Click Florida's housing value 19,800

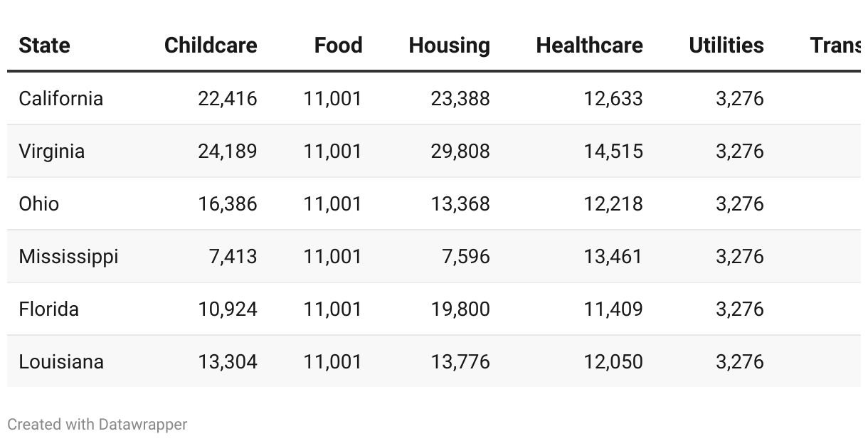click(460, 309)
